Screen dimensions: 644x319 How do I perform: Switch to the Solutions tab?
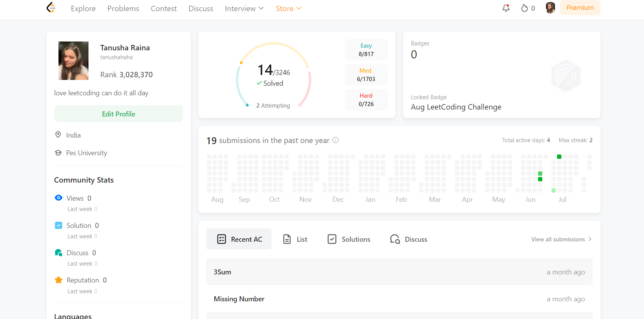[x=349, y=239]
